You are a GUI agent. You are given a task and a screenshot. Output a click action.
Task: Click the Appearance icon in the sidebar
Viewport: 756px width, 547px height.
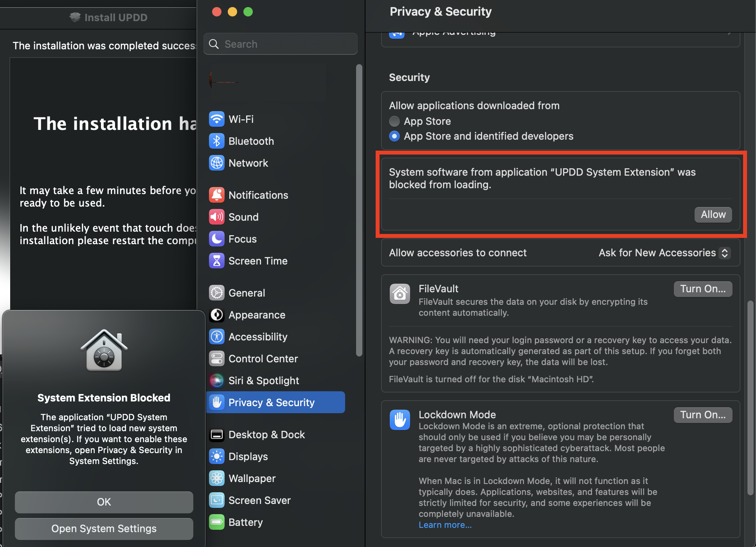pos(216,315)
